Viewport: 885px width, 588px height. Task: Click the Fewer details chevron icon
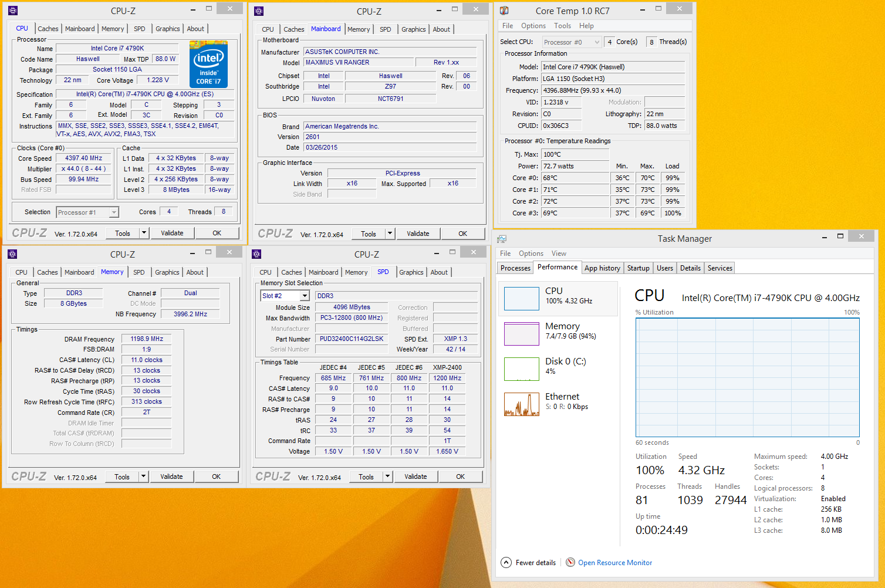(x=506, y=562)
